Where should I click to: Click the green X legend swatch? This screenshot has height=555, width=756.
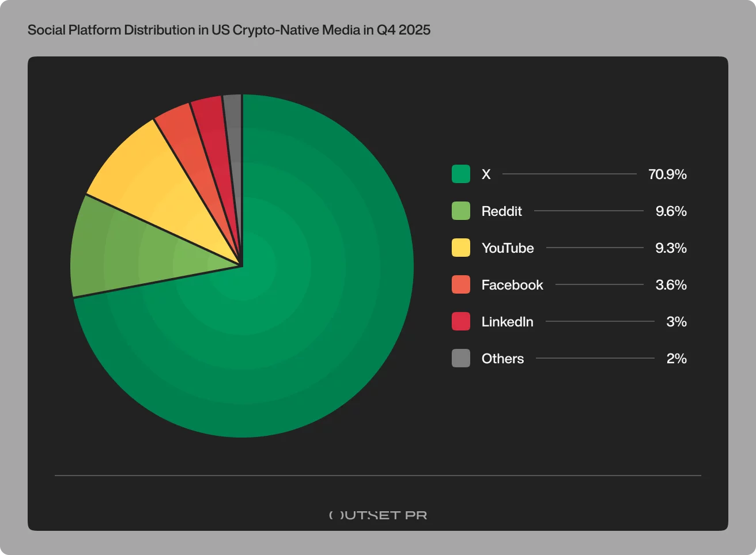click(x=460, y=174)
